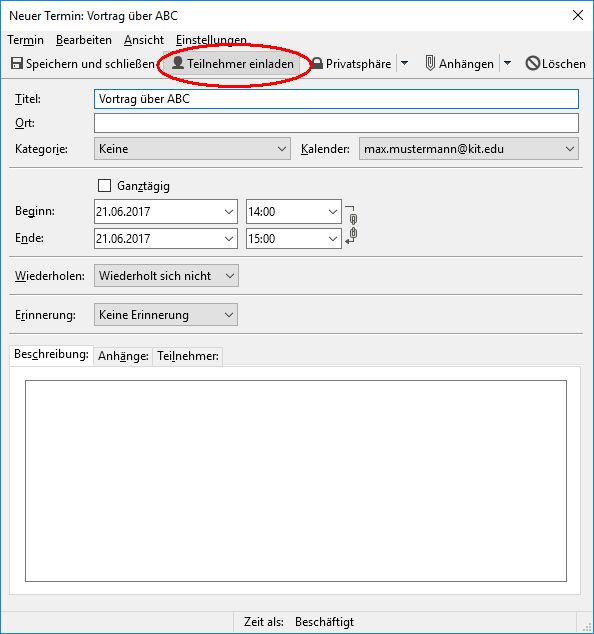Open Privatsphäre lock button
The height and width of the screenshot is (634, 594).
351,63
